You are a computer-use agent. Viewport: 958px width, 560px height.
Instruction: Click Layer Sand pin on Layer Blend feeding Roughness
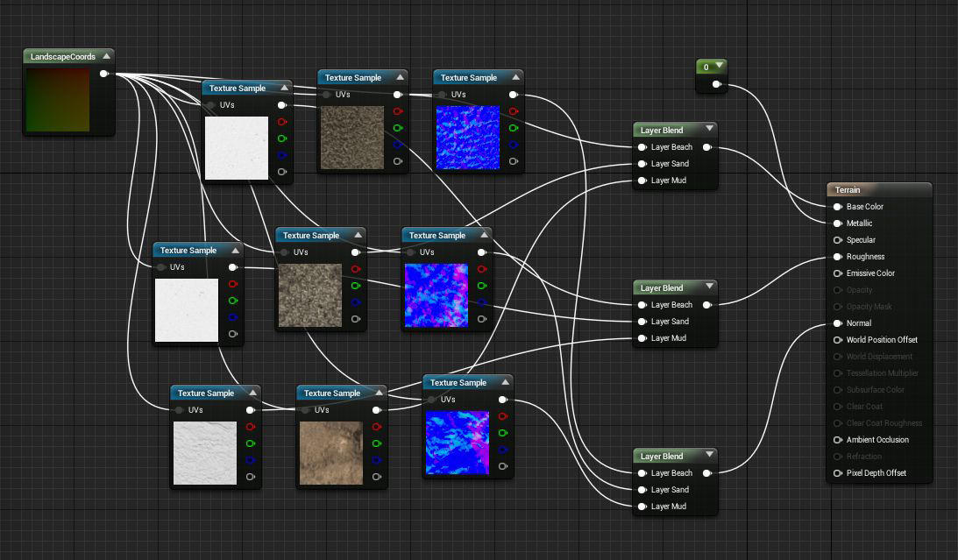pyautogui.click(x=642, y=322)
